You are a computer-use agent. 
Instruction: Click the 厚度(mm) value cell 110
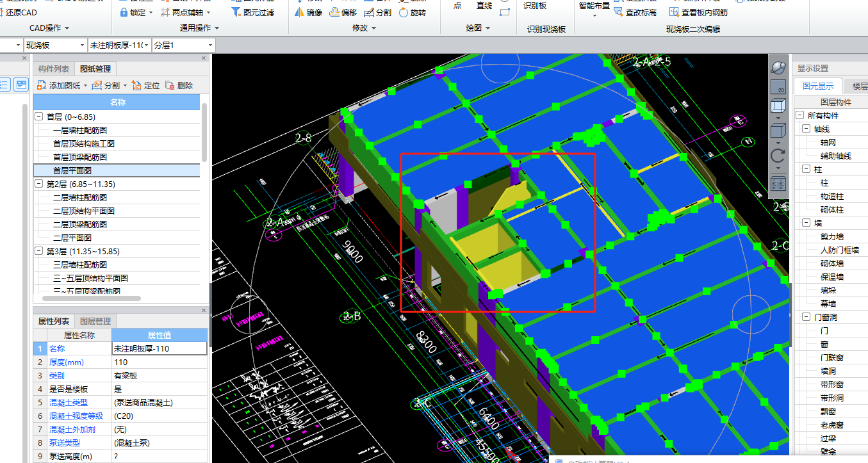pyautogui.click(x=160, y=362)
